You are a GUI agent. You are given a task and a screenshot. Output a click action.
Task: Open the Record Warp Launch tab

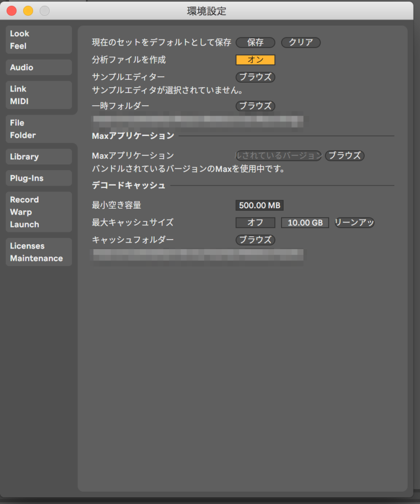click(38, 212)
